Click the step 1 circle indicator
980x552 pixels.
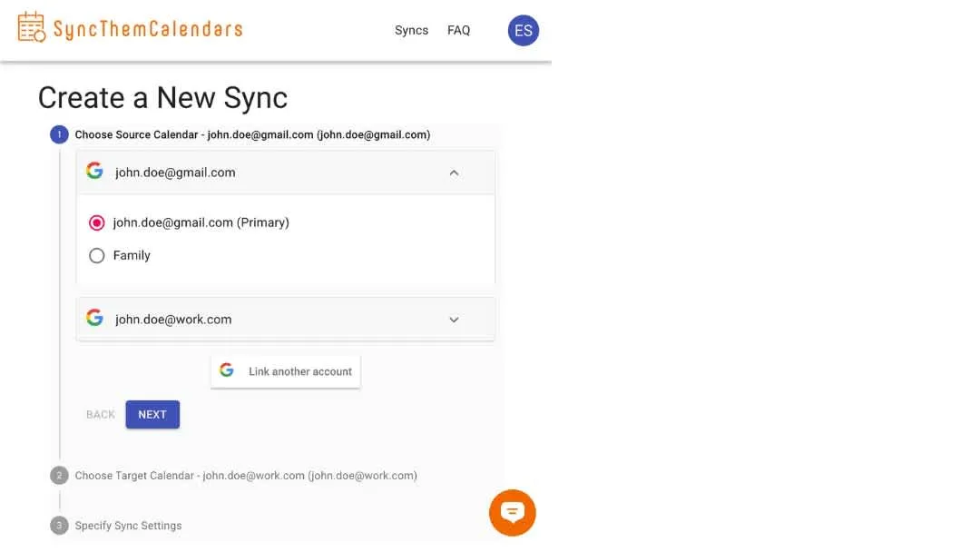pyautogui.click(x=59, y=134)
